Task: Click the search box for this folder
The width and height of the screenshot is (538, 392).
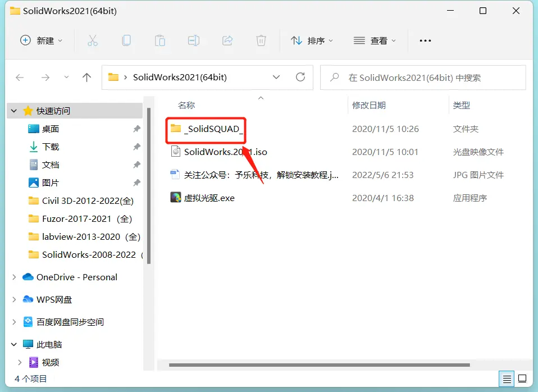Action: (423, 78)
